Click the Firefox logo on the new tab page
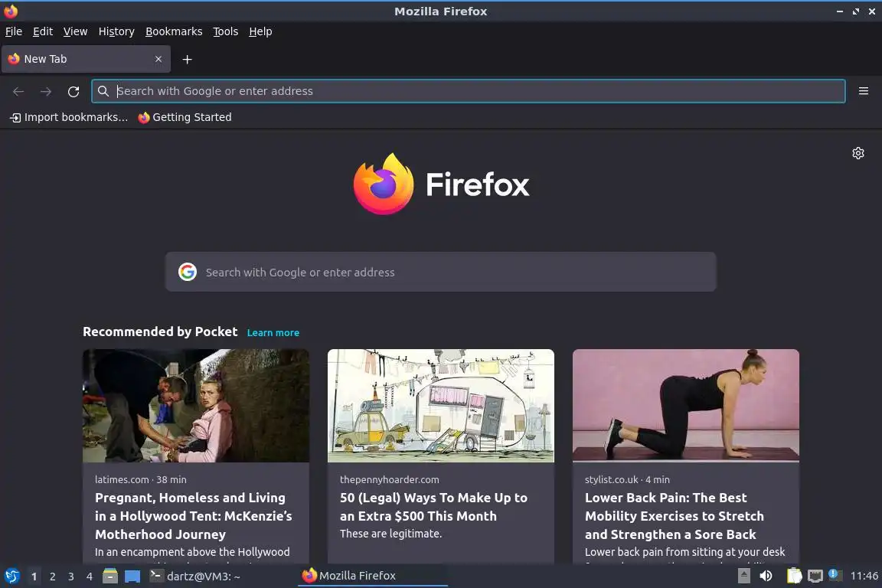The height and width of the screenshot is (588, 882). click(441, 184)
